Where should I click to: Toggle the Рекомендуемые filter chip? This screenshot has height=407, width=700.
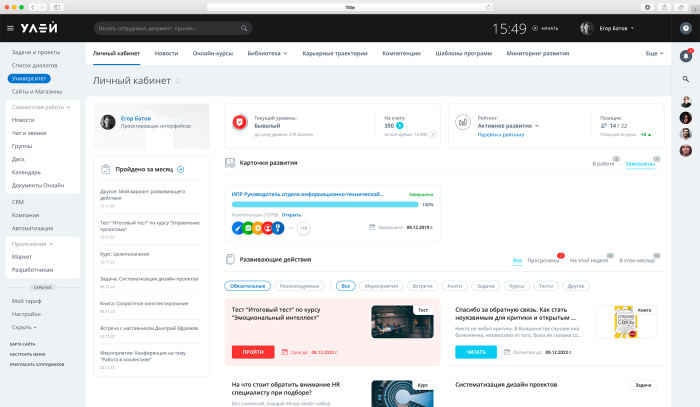(300, 285)
